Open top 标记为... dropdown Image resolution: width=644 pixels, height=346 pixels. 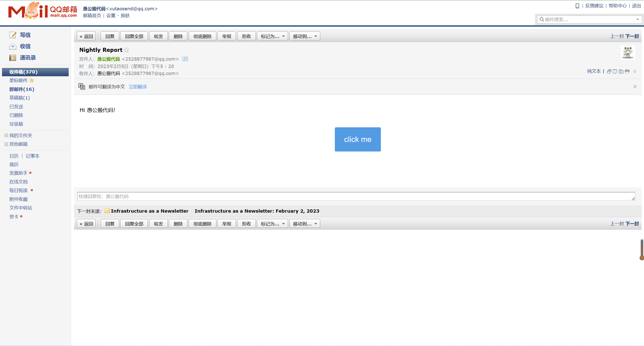tap(272, 36)
